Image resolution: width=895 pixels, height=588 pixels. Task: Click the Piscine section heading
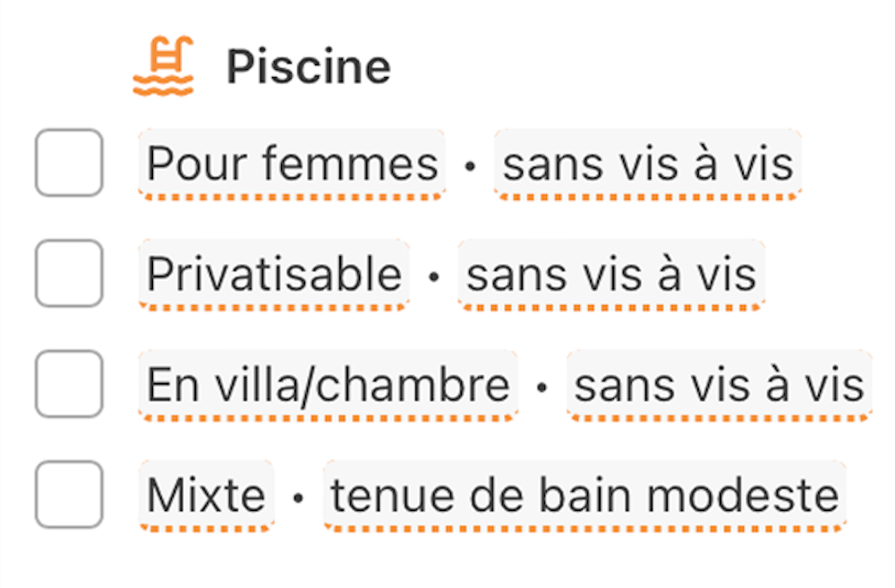308,67
